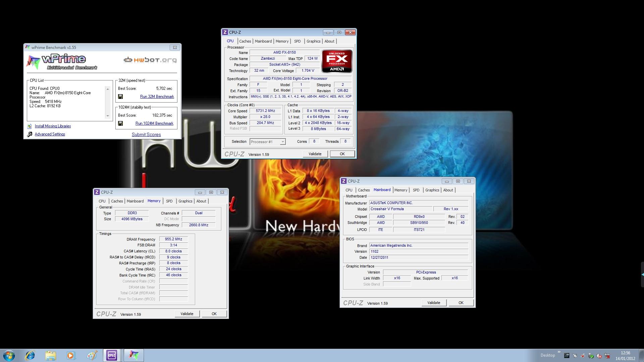Switch to wPrime taskbar button
Image resolution: width=644 pixels, height=362 pixels.
134,355
